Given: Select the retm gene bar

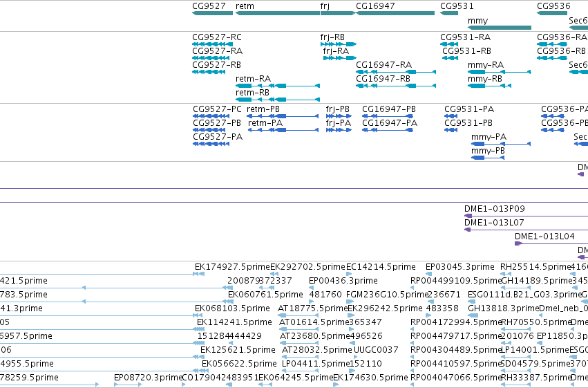Looking at the screenshot, I should 278,13.
